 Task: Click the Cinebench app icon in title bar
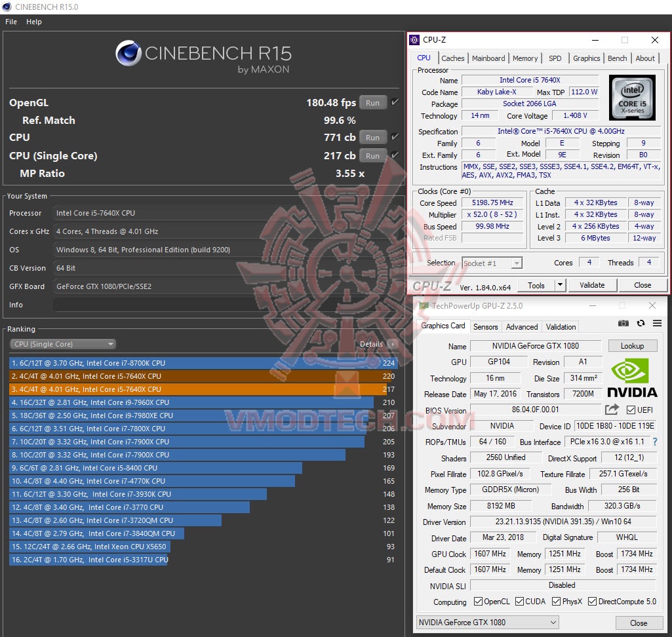click(x=7, y=7)
